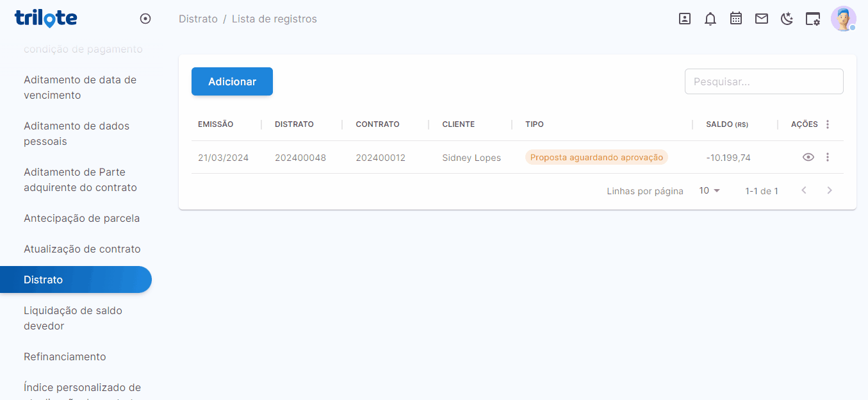
Task: Open the mail envelope icon
Action: [762, 19]
